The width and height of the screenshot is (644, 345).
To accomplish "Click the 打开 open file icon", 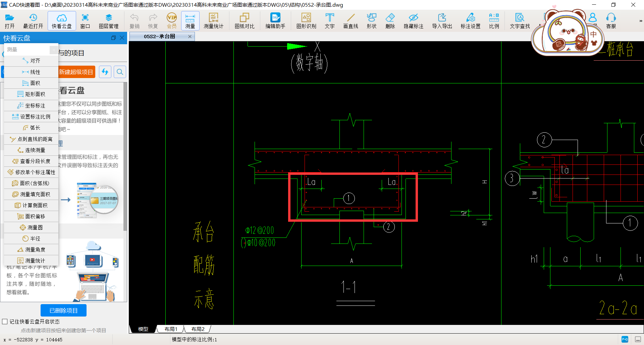I will pos(9,21).
